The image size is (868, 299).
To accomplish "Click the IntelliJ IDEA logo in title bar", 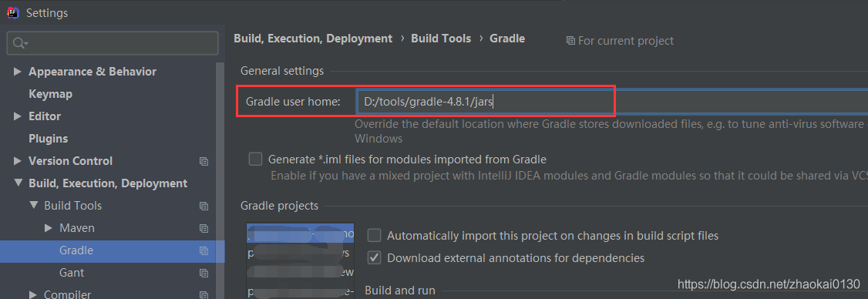I will tap(13, 12).
